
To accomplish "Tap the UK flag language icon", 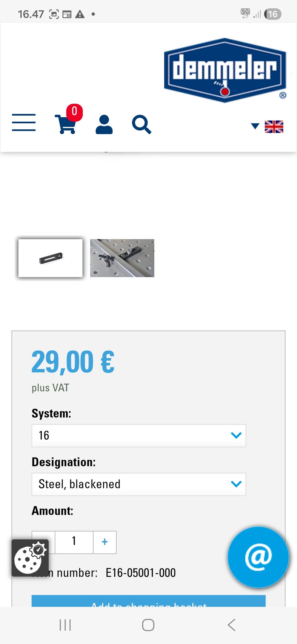I will (x=274, y=127).
